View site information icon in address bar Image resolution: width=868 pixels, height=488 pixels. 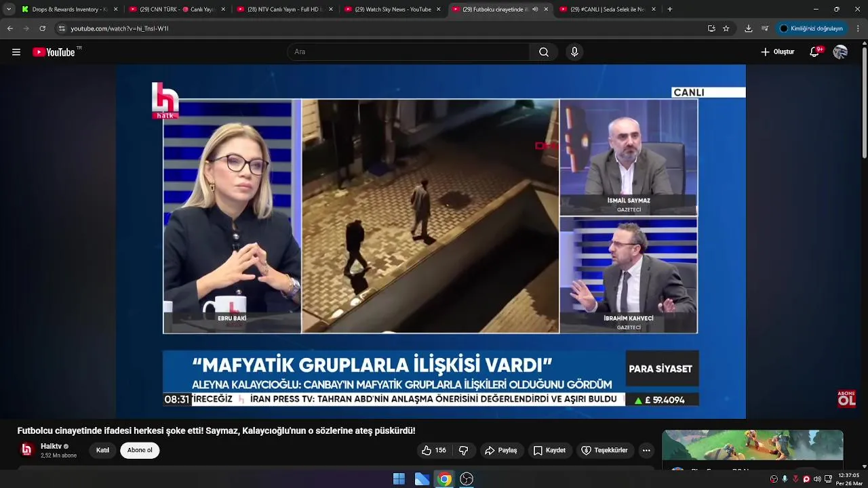tap(62, 28)
